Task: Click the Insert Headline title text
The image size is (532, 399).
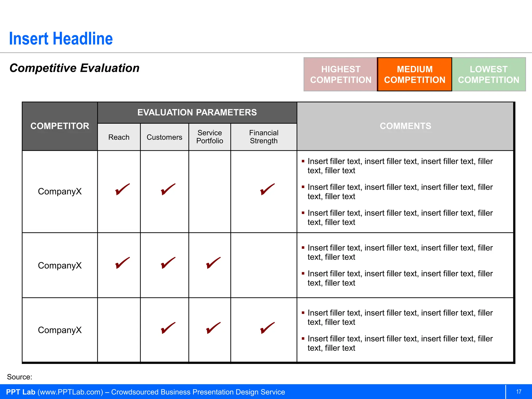Action: point(61,39)
